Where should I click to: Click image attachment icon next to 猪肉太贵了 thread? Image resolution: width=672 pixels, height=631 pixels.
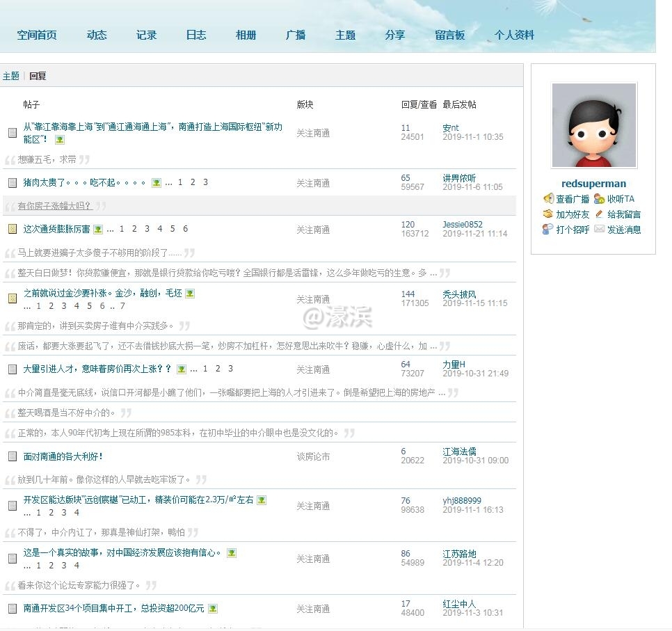coord(157,183)
